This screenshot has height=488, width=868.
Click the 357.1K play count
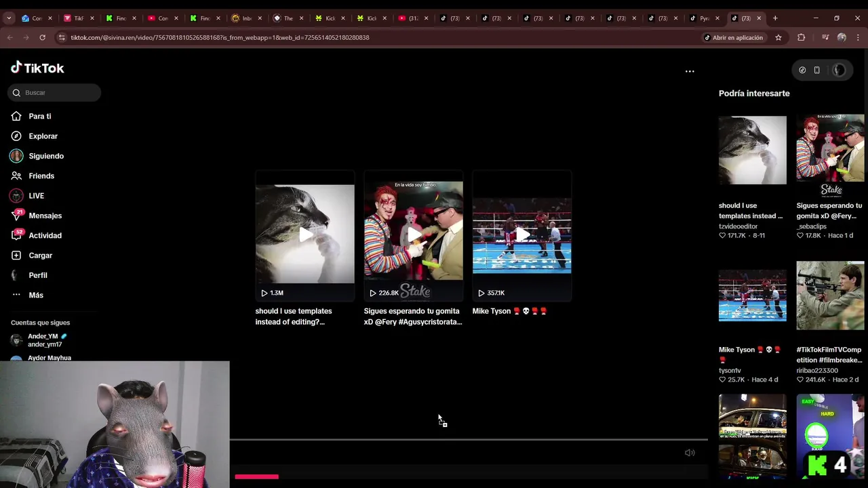[x=492, y=293]
